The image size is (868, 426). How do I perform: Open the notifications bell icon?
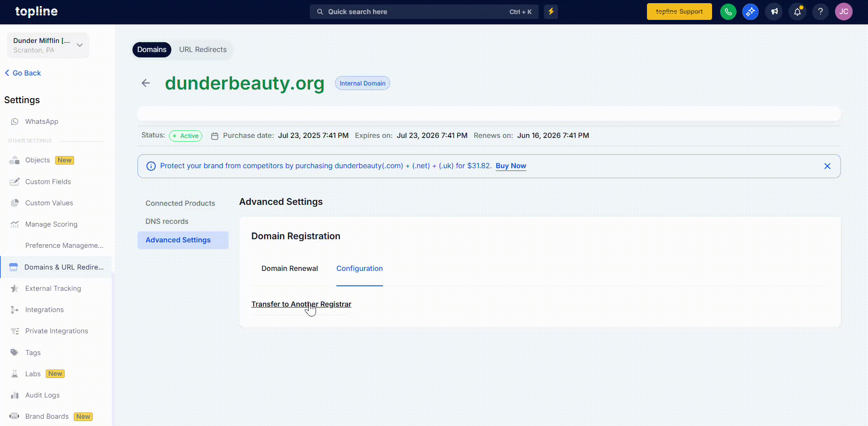click(x=797, y=12)
